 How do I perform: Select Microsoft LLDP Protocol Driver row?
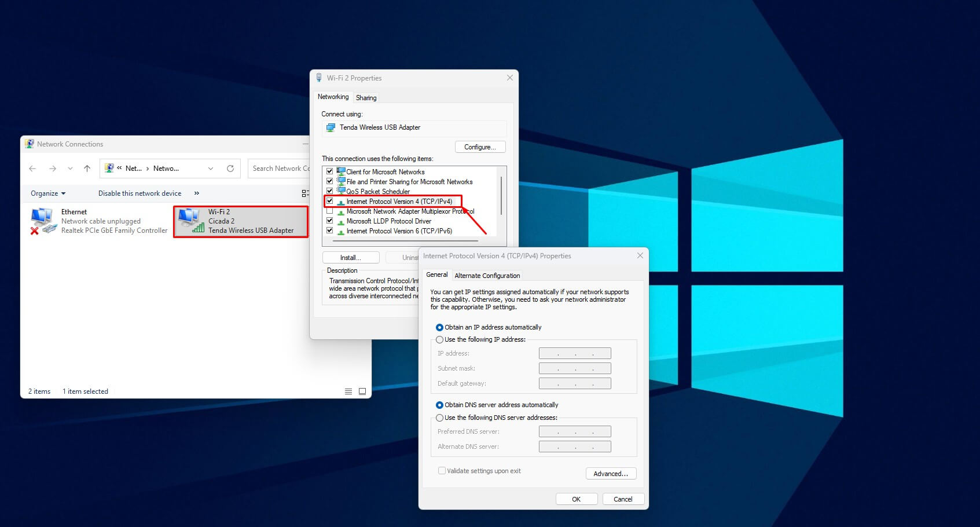pos(389,221)
